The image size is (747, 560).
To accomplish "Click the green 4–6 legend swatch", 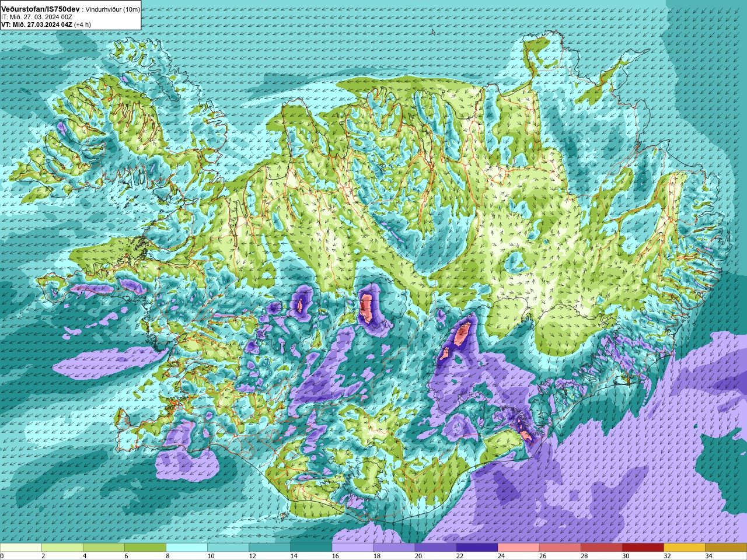I will point(104,548).
